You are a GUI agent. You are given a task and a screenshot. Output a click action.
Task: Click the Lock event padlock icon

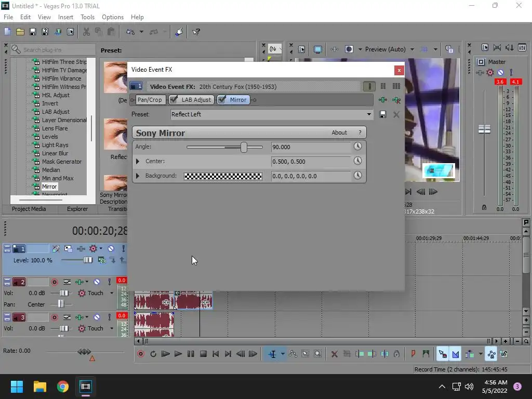(396, 354)
